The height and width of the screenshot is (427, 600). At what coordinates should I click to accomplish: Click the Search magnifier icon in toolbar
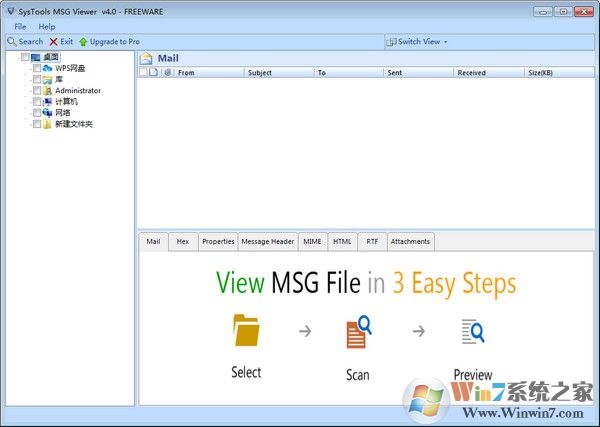click(x=12, y=42)
